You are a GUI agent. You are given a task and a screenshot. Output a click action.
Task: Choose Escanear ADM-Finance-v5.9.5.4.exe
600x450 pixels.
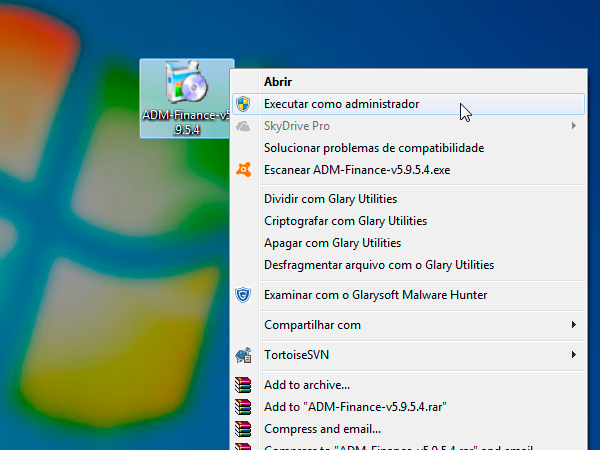click(x=408, y=170)
